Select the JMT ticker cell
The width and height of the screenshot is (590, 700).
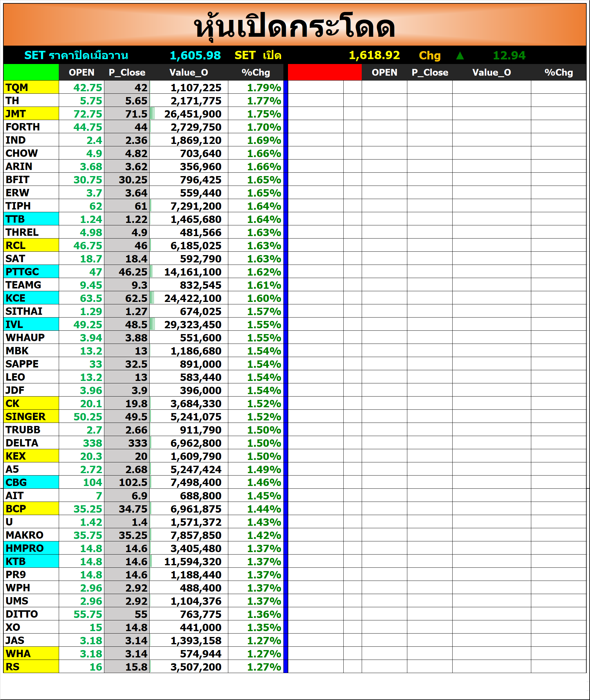[31, 114]
